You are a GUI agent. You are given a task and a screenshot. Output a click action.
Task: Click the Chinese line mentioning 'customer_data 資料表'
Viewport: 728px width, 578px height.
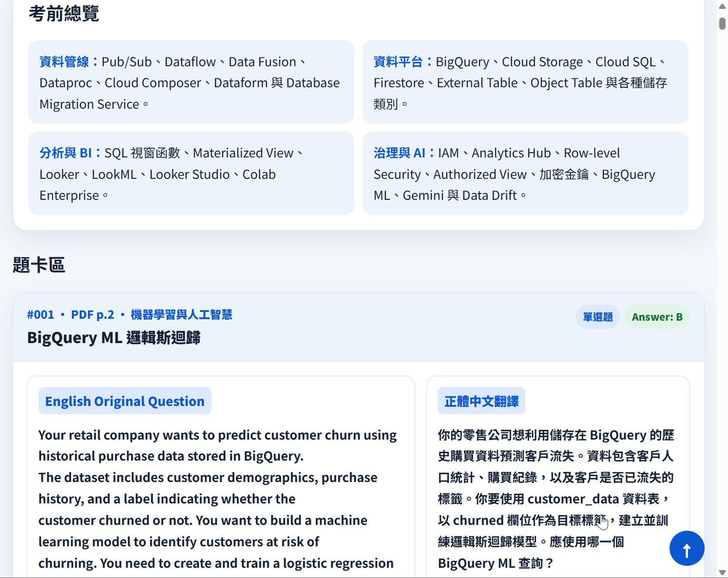click(x=554, y=499)
